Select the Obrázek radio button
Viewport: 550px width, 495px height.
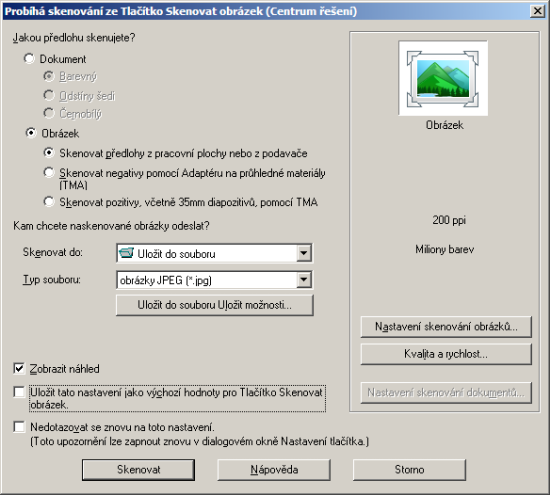[31, 133]
